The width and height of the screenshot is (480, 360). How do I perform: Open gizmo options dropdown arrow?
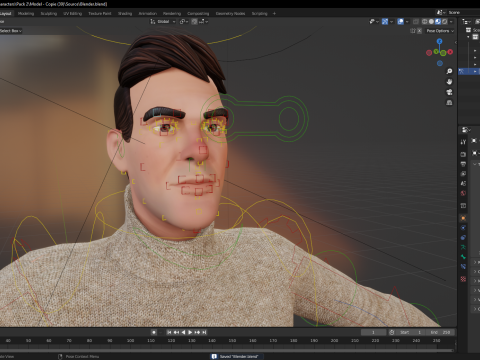click(x=392, y=22)
